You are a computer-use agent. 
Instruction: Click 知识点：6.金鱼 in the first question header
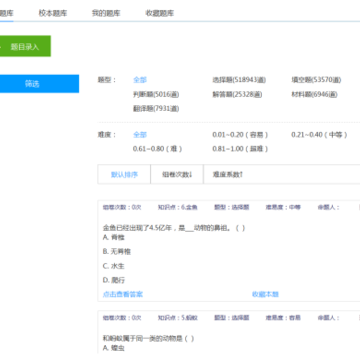click(178, 207)
